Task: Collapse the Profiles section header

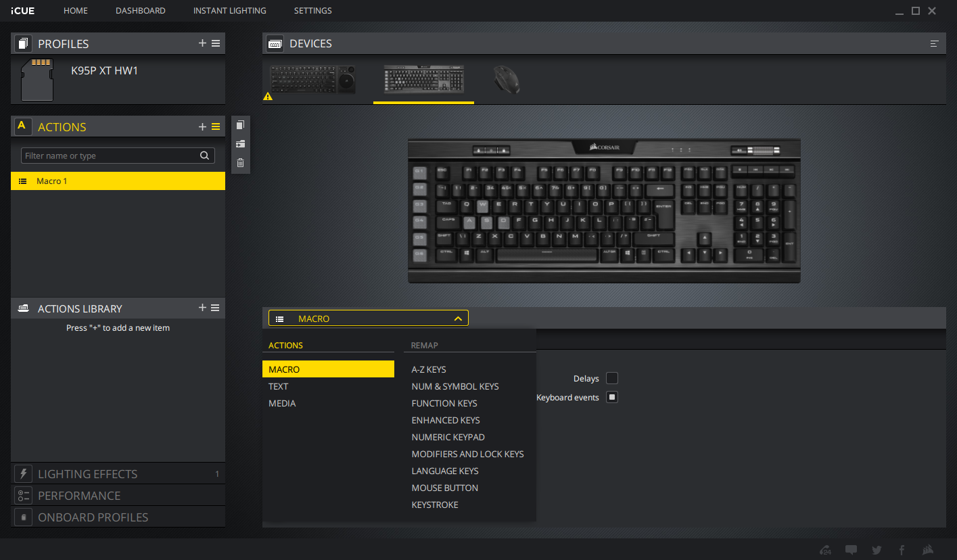Action: 118,44
